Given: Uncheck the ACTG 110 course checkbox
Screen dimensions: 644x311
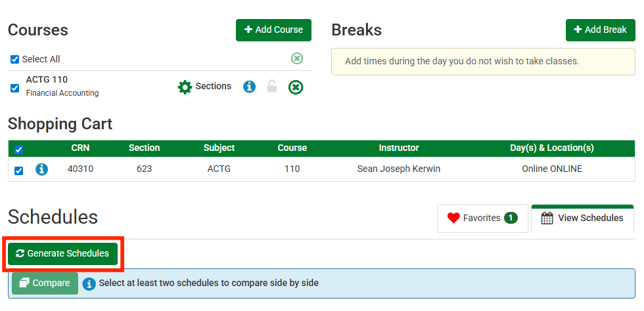Looking at the screenshot, I should tap(15, 88).
